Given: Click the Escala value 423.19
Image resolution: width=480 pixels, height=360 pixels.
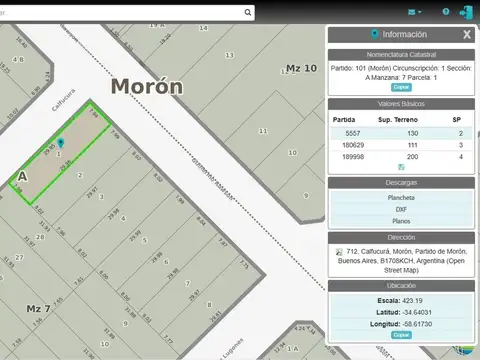Looking at the screenshot, I should pyautogui.click(x=412, y=301).
